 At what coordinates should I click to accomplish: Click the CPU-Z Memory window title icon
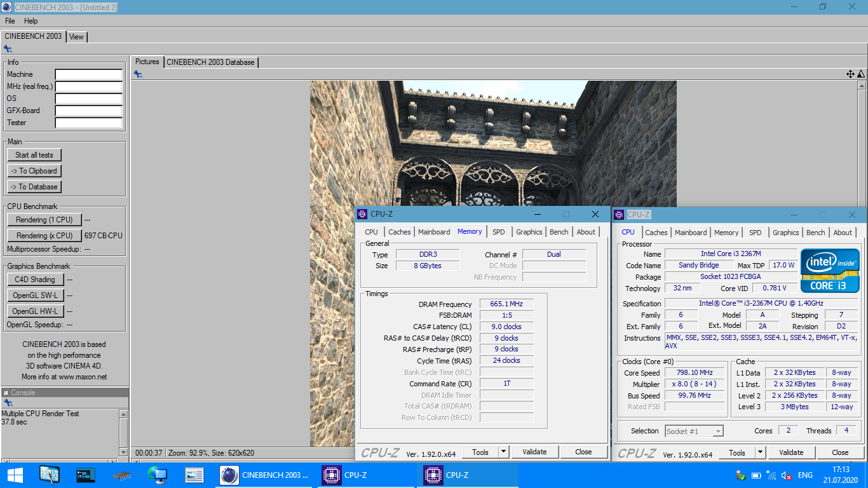coord(362,214)
